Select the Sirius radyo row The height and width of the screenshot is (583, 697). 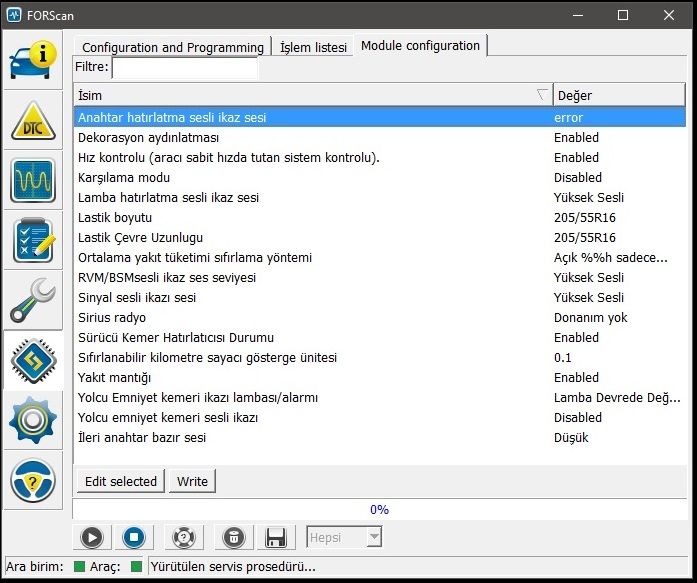point(380,317)
